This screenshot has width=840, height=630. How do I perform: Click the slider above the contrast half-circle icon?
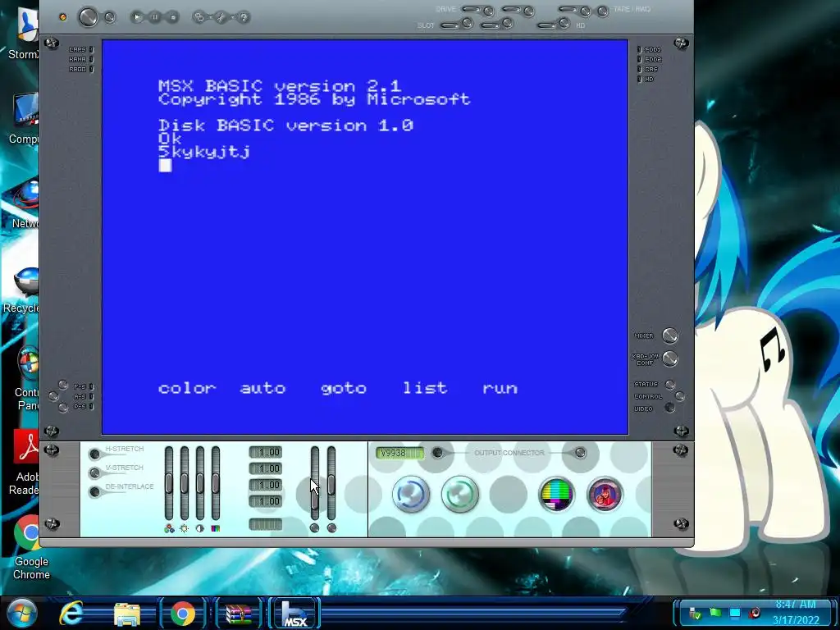point(200,483)
